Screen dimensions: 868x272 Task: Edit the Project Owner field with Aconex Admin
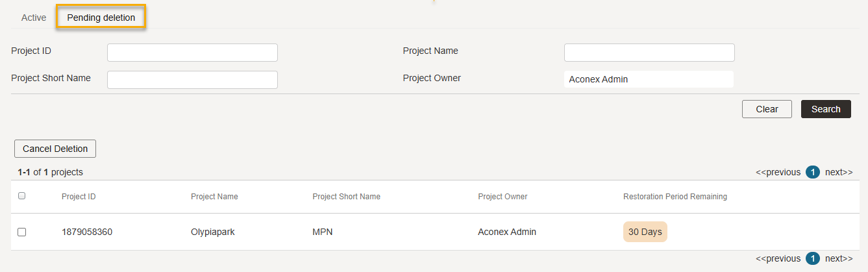pyautogui.click(x=649, y=79)
